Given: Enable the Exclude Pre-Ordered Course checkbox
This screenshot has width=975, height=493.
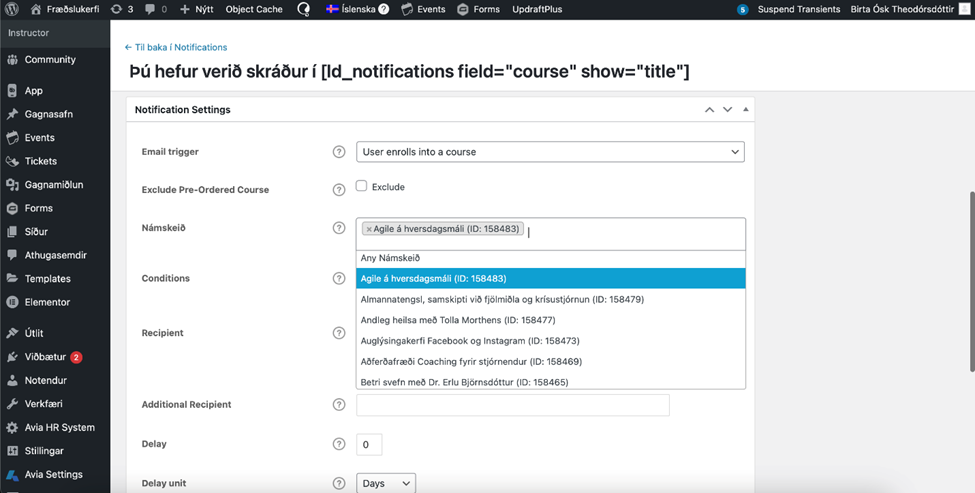Looking at the screenshot, I should pos(362,186).
